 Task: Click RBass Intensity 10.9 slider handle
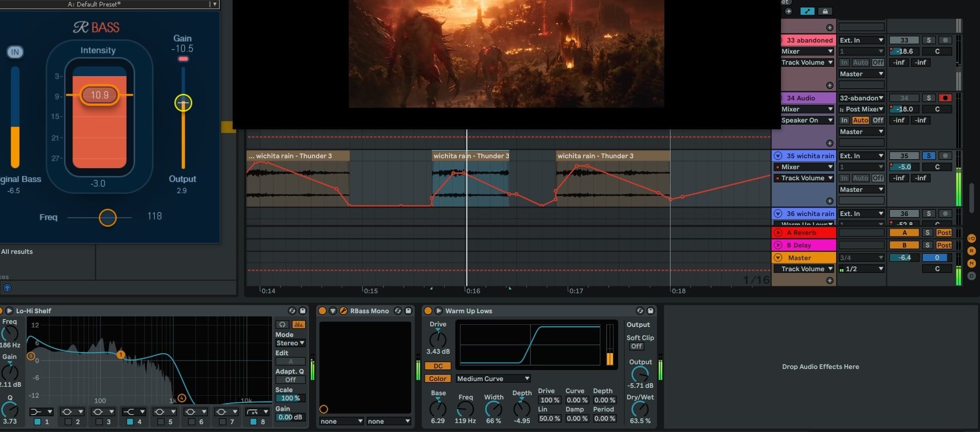tap(100, 95)
